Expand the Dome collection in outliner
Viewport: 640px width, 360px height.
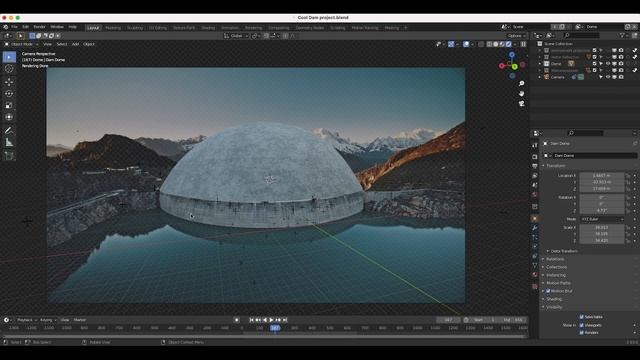pyautogui.click(x=540, y=64)
